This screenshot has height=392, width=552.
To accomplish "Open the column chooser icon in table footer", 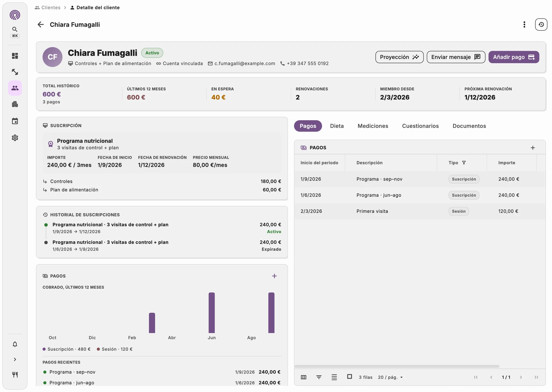I will 304,377.
